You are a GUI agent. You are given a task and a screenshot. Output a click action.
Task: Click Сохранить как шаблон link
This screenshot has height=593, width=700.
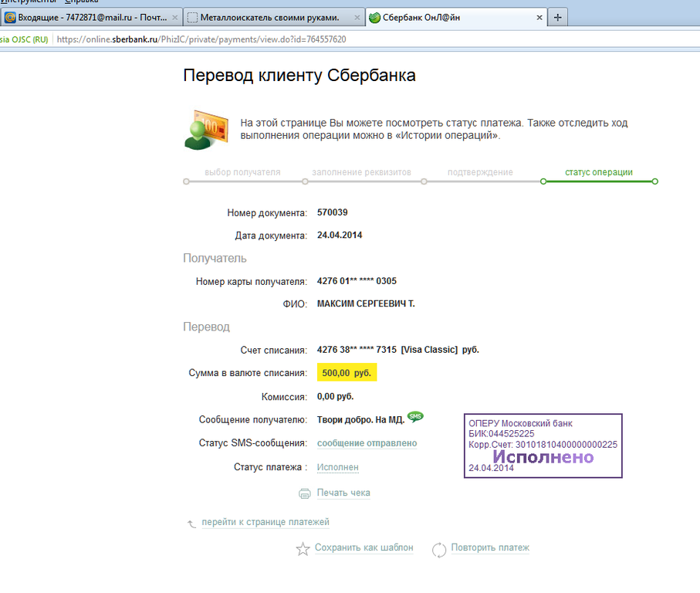[x=364, y=547]
